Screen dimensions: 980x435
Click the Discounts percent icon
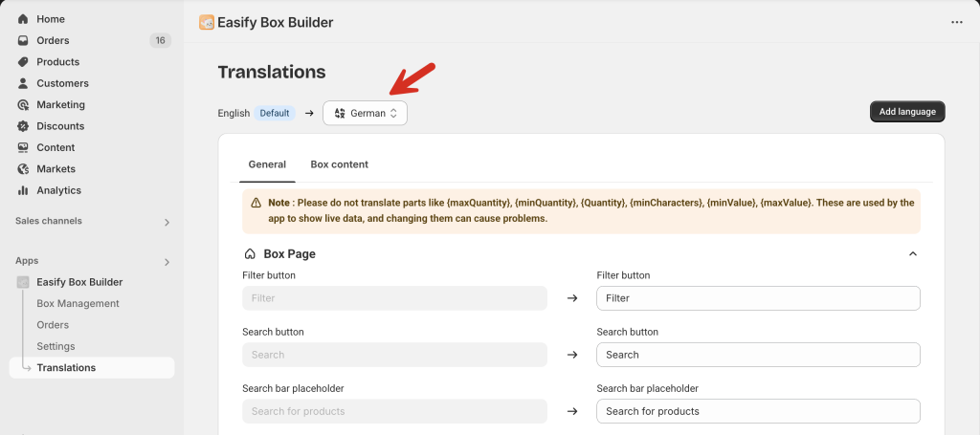click(x=23, y=126)
